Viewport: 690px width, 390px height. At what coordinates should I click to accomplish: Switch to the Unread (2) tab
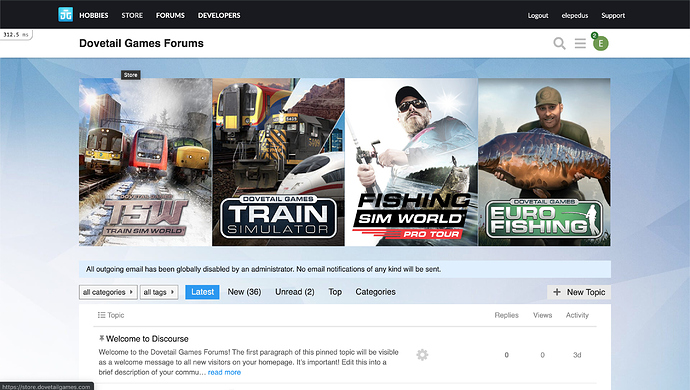(295, 292)
